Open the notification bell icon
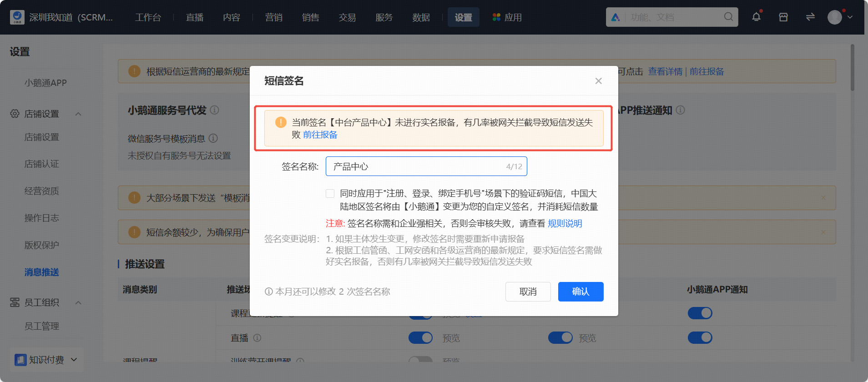 click(756, 17)
